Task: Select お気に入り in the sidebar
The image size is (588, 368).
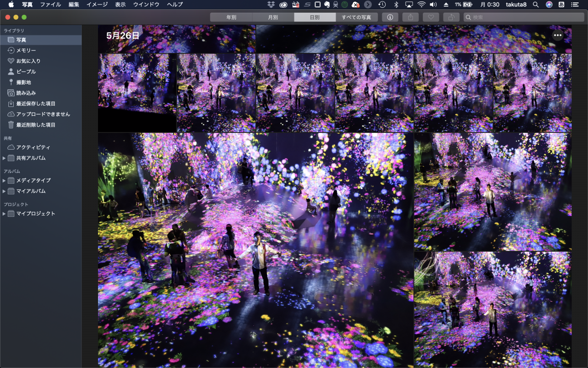Action: (x=28, y=61)
